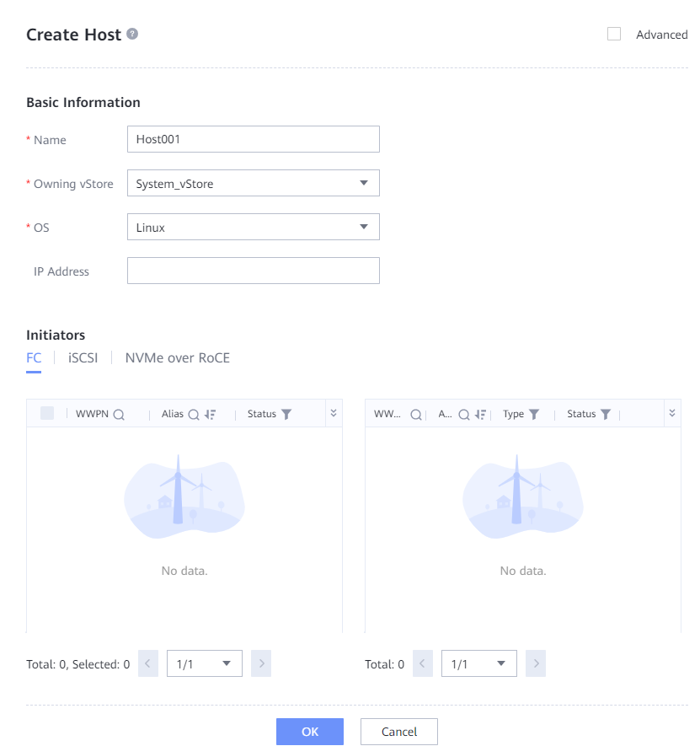Switch to NVMe over RoCE tab
Image resolution: width=700 pixels, height=746 pixels.
(x=177, y=357)
